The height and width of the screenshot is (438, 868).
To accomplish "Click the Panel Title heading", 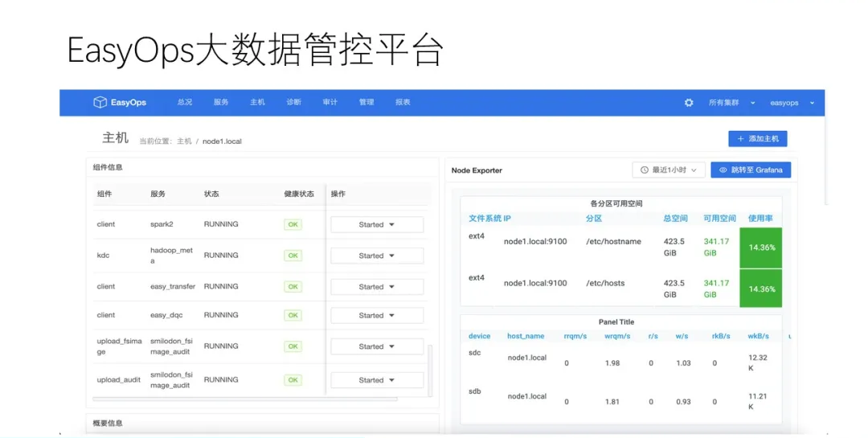I will tap(616, 321).
